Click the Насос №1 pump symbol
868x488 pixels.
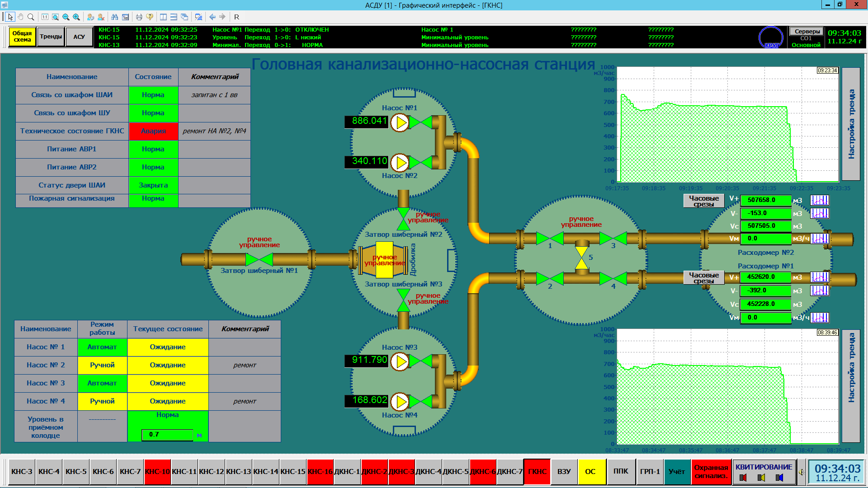(x=400, y=122)
